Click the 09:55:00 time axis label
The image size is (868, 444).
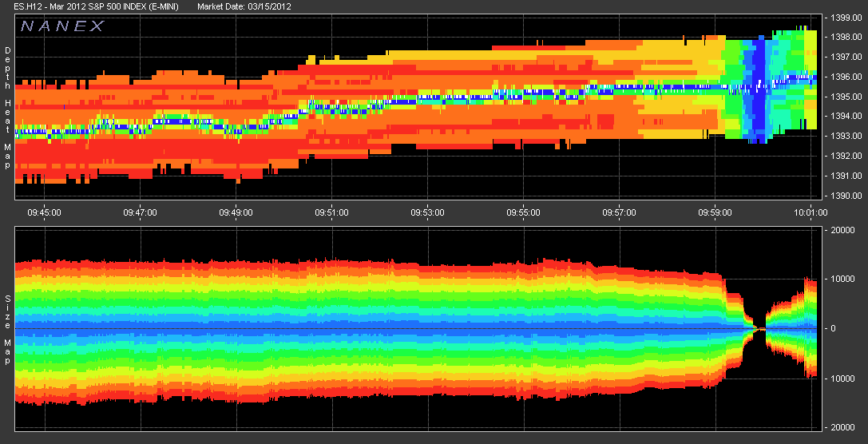tap(524, 212)
